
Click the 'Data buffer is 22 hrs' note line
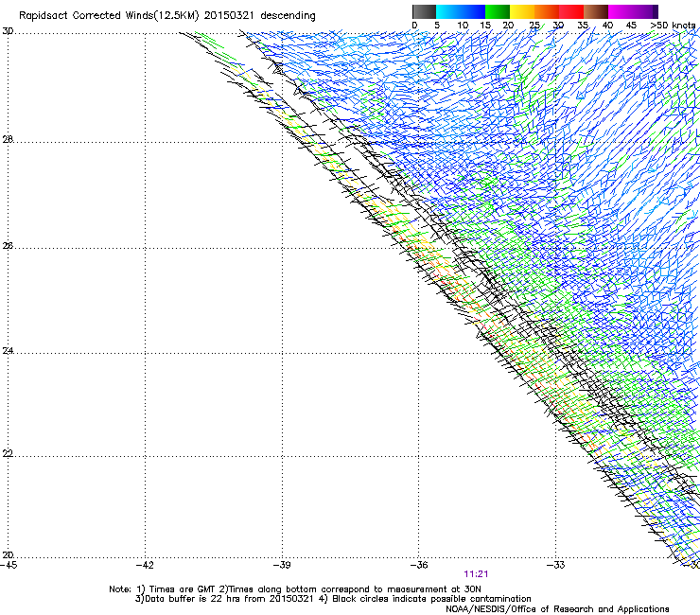tap(333, 599)
